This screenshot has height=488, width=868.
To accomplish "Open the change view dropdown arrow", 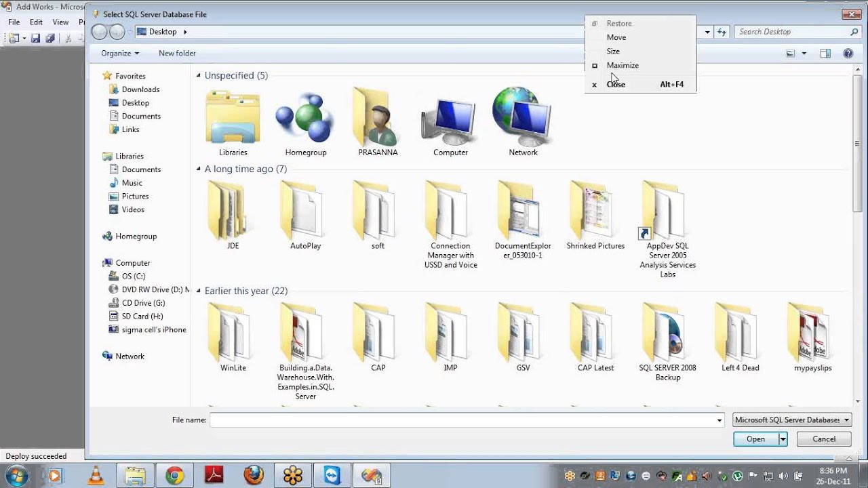I will coord(804,54).
